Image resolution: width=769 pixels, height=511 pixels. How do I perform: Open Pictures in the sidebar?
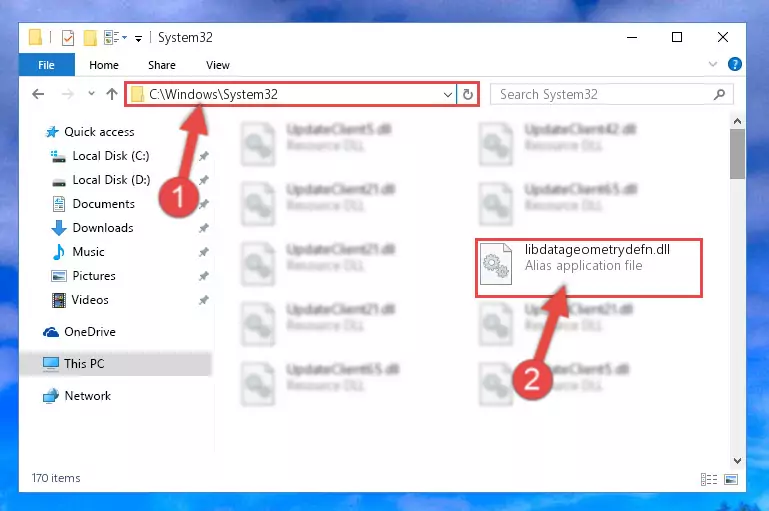[94, 276]
